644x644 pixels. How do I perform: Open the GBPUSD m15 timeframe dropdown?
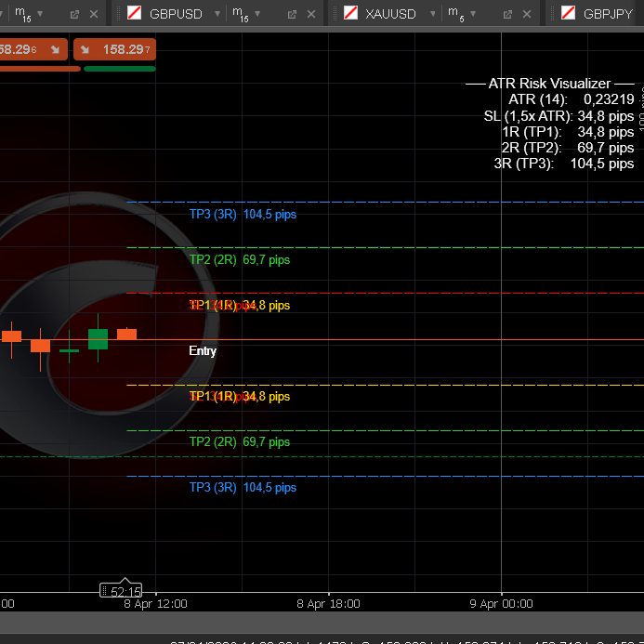[x=257, y=14]
